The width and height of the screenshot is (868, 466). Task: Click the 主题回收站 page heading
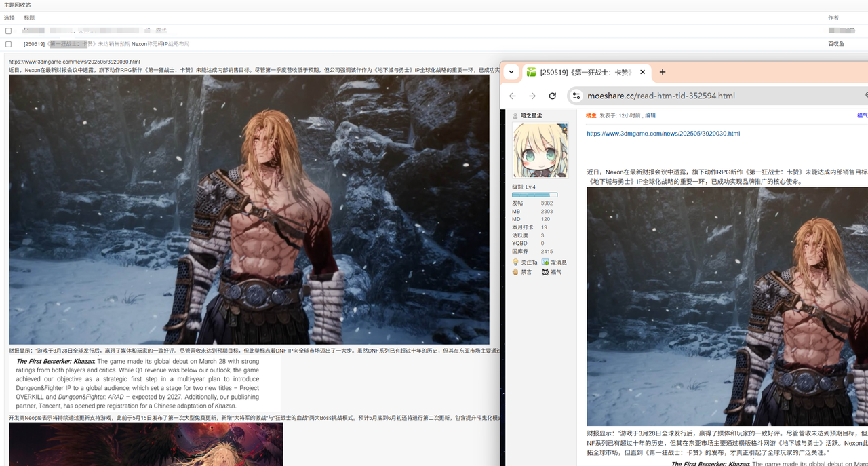(x=17, y=5)
